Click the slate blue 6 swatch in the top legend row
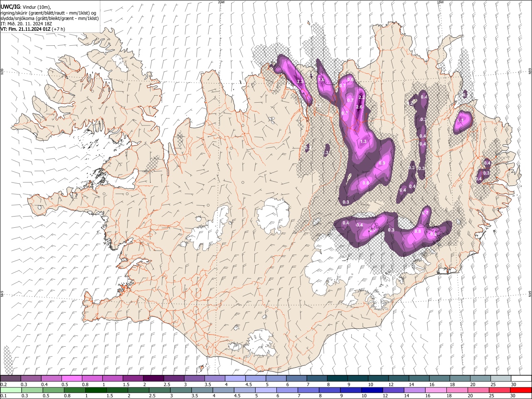 coord(296,378)
